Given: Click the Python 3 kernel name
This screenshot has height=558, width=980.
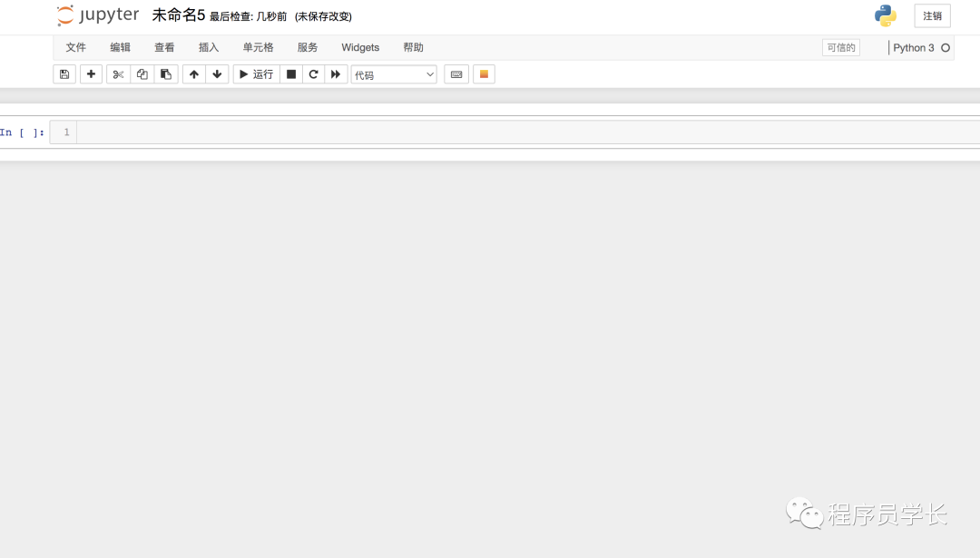Looking at the screenshot, I should point(913,48).
